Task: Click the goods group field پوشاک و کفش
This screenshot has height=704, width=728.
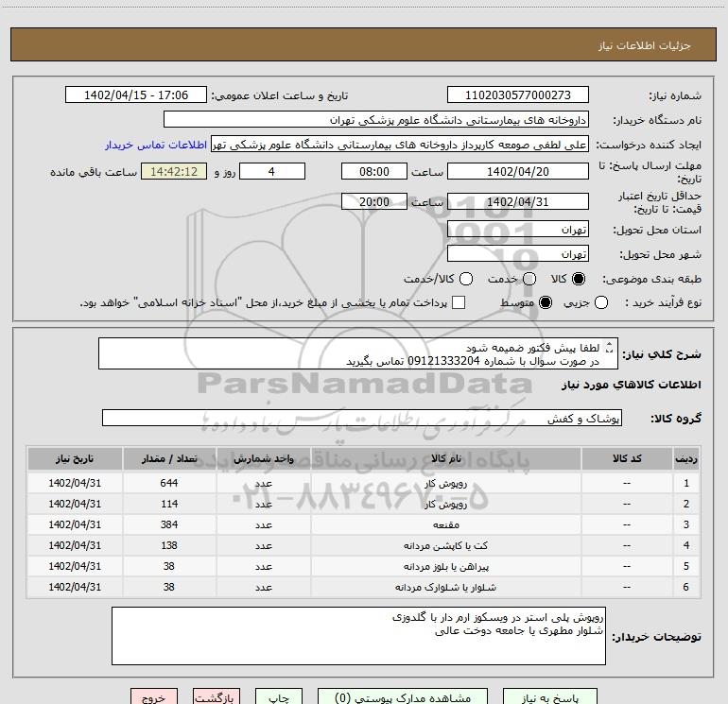Action: pyautogui.click(x=362, y=418)
